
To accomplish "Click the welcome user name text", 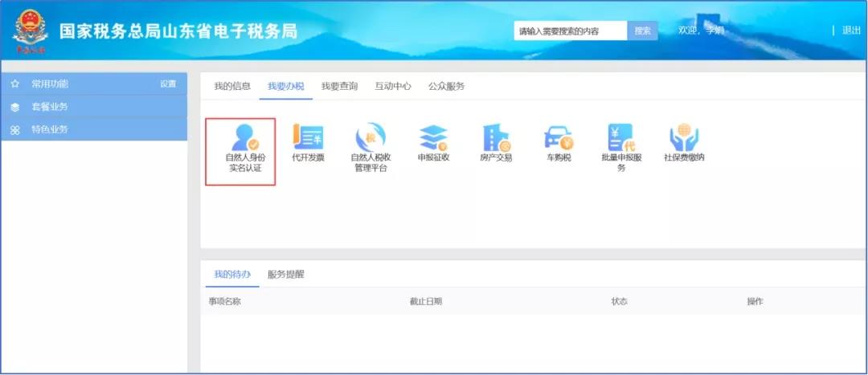I will [701, 31].
